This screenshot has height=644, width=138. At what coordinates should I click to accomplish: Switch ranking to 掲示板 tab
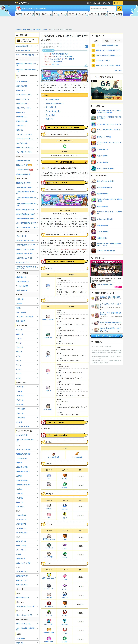tap(107, 41)
